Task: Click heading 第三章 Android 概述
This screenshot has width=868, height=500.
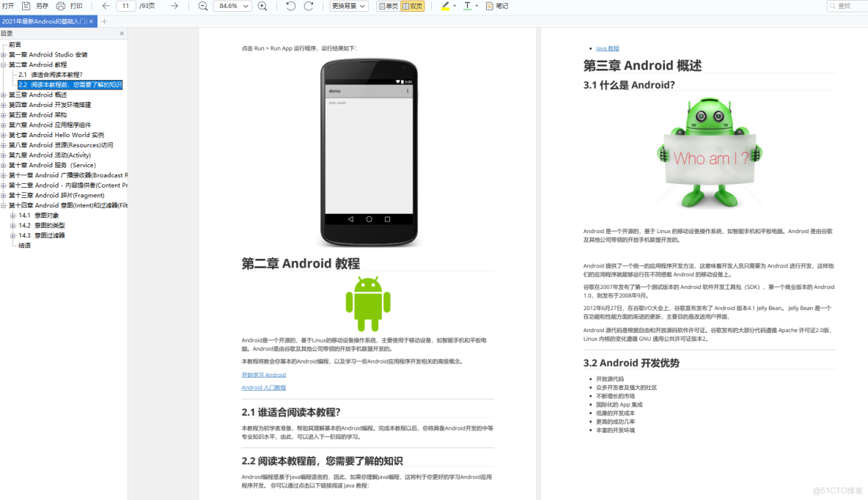Action: point(642,65)
